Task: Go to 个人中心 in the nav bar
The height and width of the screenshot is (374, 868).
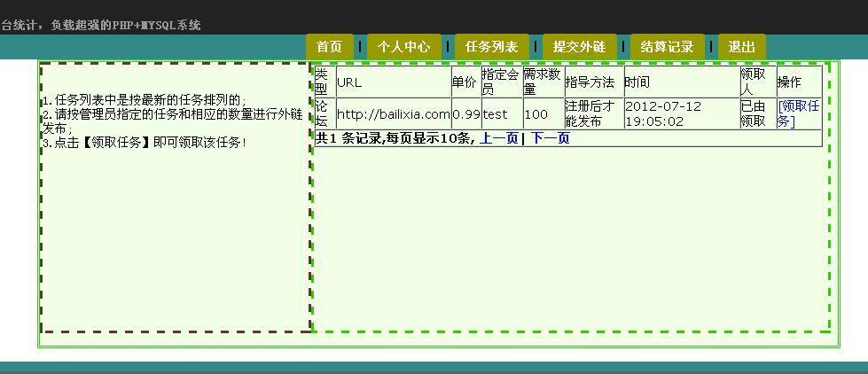Action: pos(403,47)
